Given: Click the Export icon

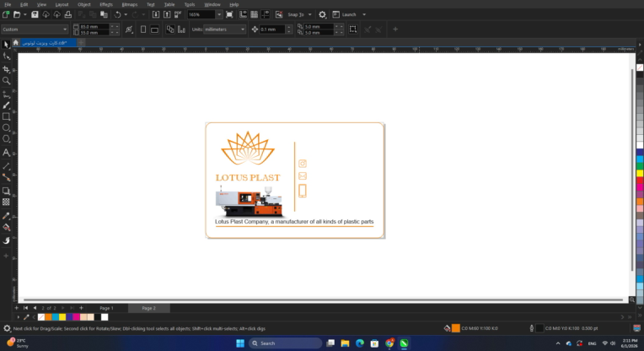Looking at the screenshot, I should 167,14.
